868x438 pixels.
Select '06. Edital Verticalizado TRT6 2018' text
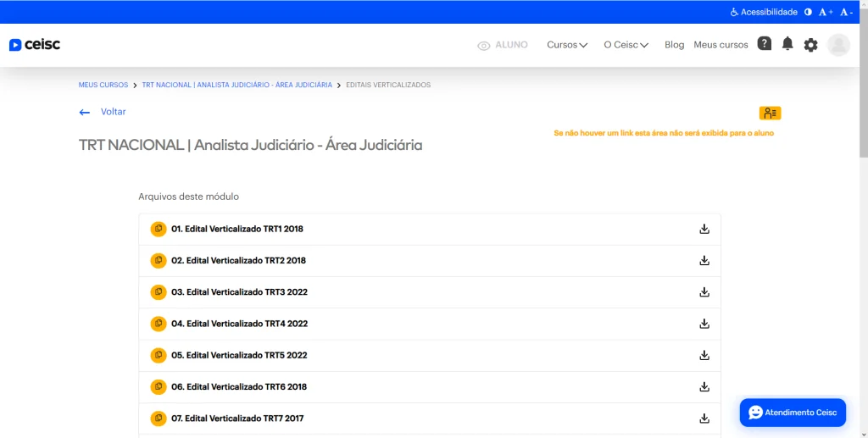(238, 386)
